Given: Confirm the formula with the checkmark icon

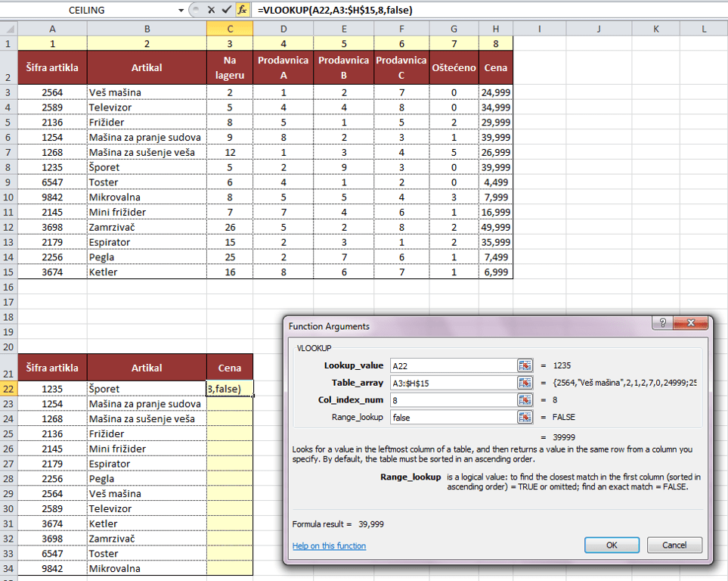Looking at the screenshot, I should point(227,10).
